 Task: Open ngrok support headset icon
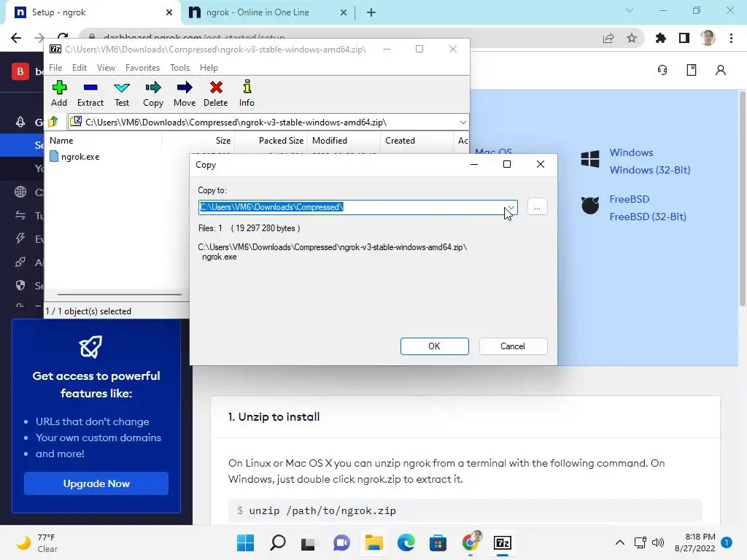pos(662,70)
